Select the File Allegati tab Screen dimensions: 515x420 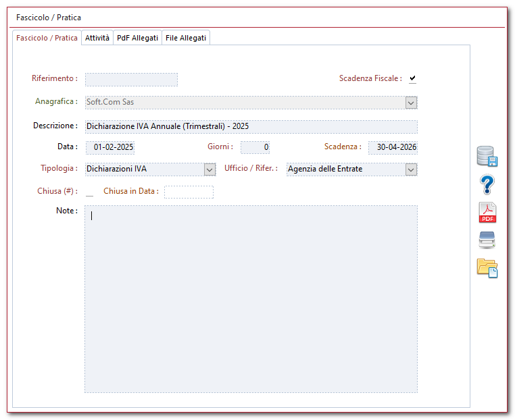[186, 38]
